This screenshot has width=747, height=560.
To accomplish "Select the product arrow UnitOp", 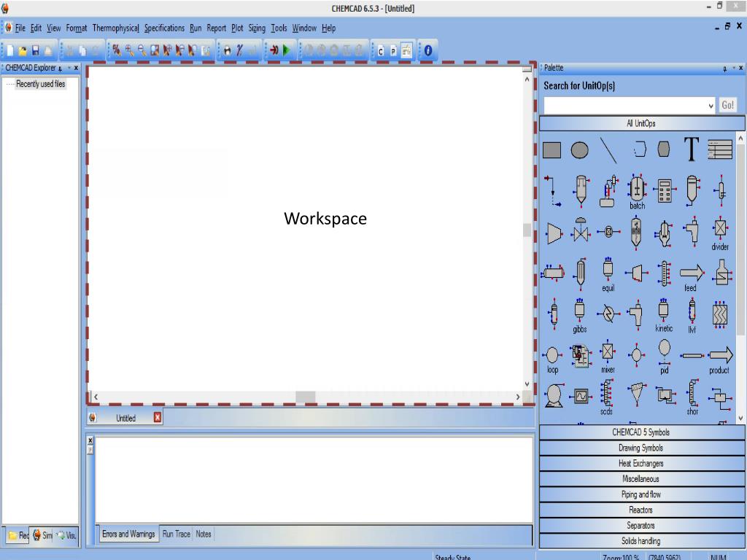I will click(x=720, y=360).
